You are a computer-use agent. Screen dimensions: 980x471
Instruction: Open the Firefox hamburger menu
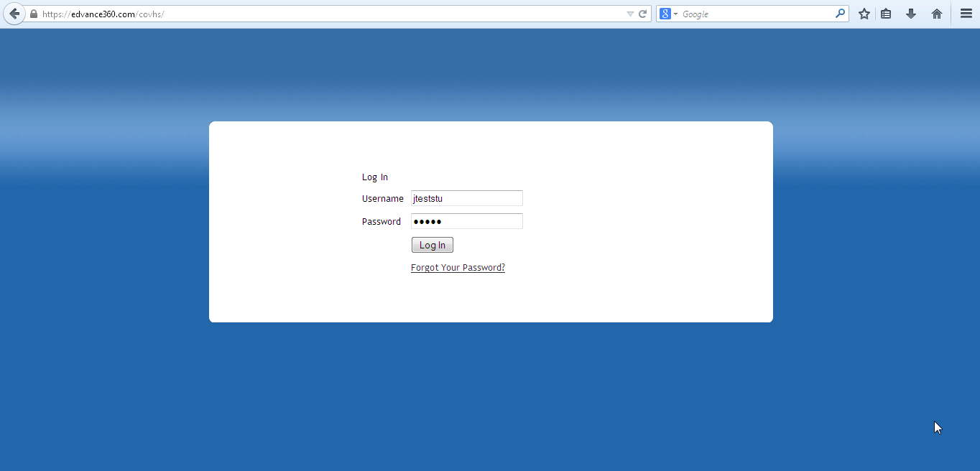(966, 14)
